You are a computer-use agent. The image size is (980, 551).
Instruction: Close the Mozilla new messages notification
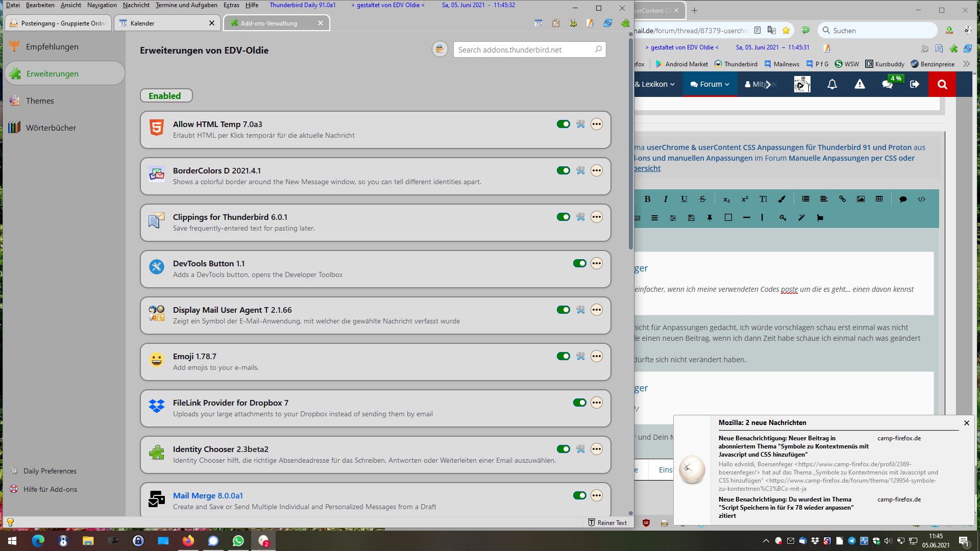click(966, 423)
